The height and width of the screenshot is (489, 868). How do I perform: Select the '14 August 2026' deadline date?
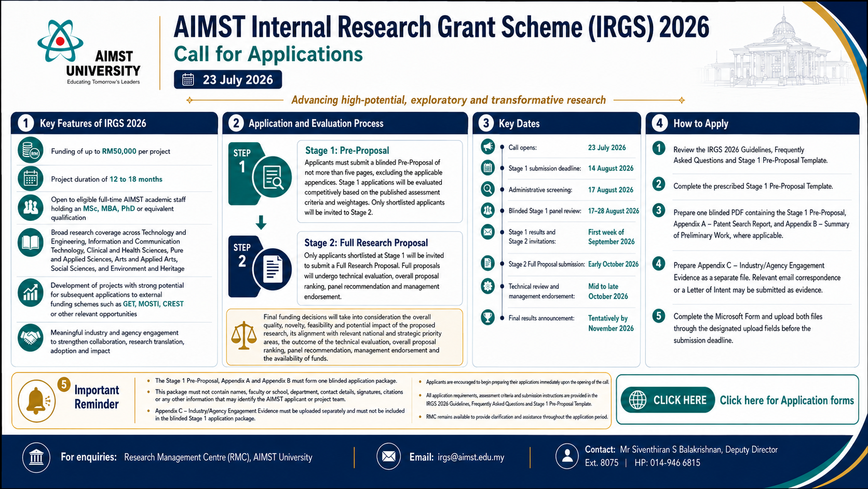(611, 168)
